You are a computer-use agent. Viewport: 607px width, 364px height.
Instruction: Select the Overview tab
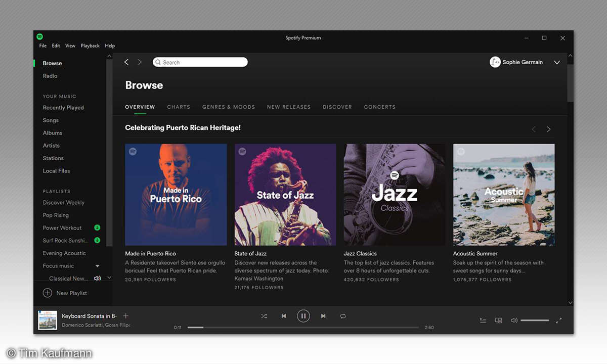[140, 107]
